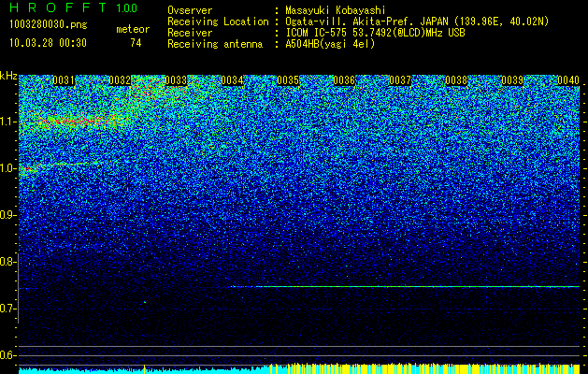This screenshot has height=374, width=588.
Task: Click the 0038 time marker
Action: point(456,80)
